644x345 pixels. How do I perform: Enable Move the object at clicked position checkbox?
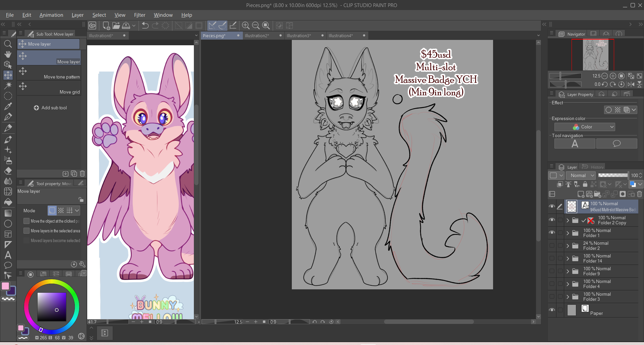click(26, 221)
